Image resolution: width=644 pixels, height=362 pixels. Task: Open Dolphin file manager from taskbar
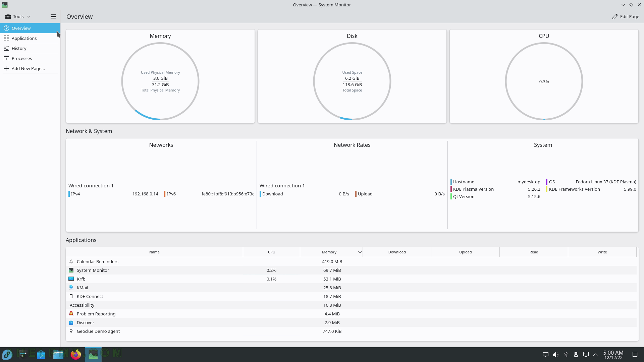pyautogui.click(x=58, y=354)
